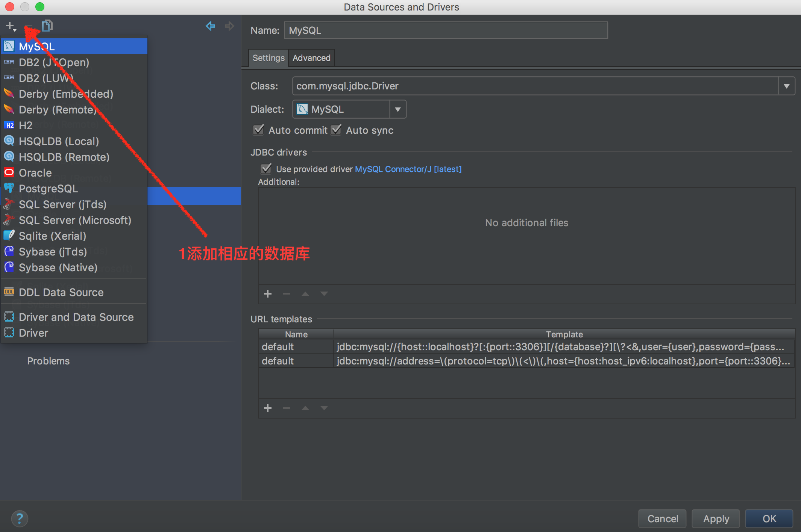Choose PostgreSQL in the database list
Screen dimensions: 801x532
pos(74,188)
